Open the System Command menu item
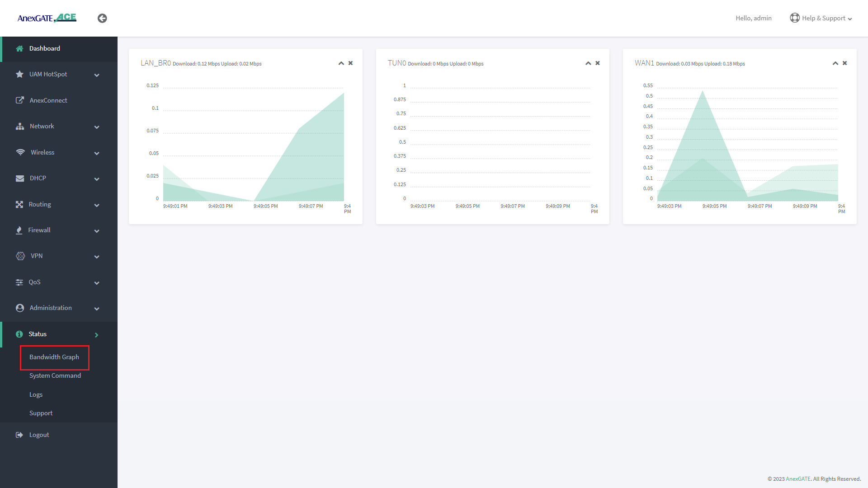868x488 pixels. point(55,375)
